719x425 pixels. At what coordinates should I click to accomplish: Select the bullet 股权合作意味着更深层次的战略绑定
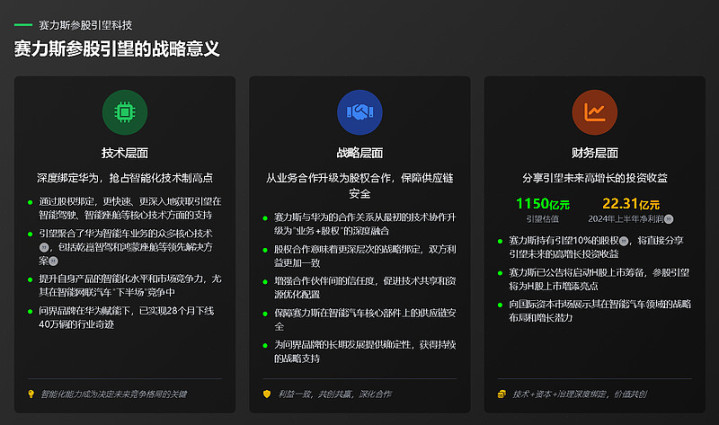[x=365, y=256]
